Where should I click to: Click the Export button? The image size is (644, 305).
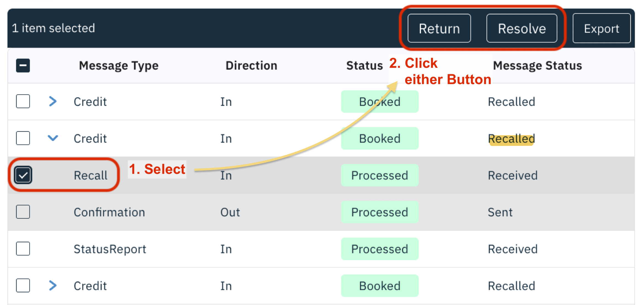601,28
